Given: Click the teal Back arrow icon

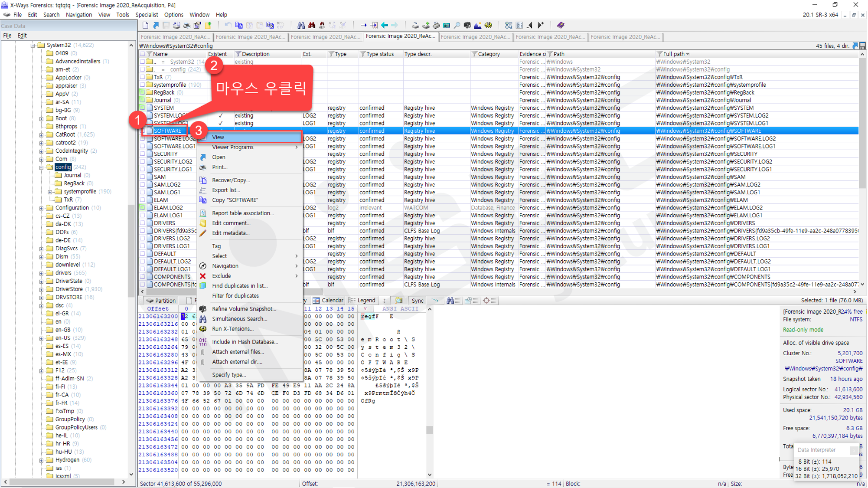Looking at the screenshot, I should click(384, 25).
